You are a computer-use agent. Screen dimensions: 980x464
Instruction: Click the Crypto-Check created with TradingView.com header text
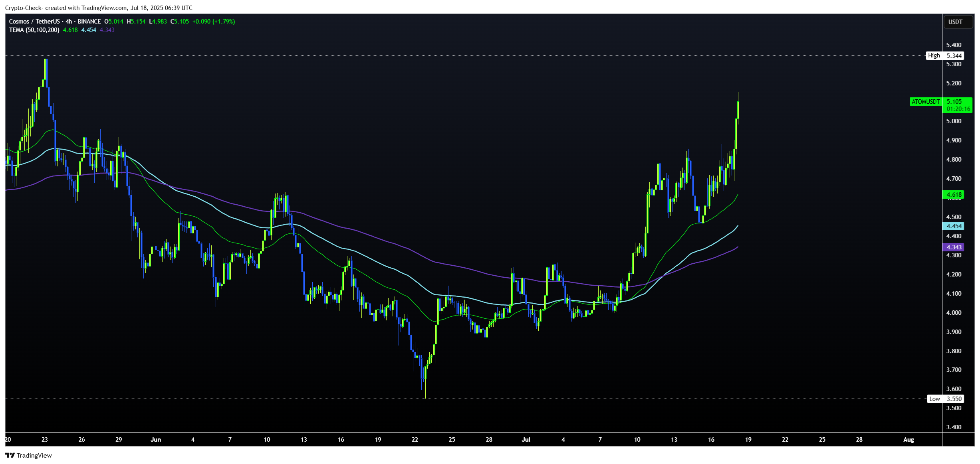[x=99, y=8]
